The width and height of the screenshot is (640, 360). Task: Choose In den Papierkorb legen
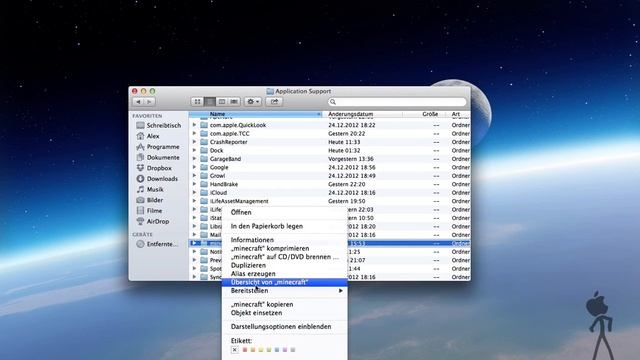pos(284,226)
